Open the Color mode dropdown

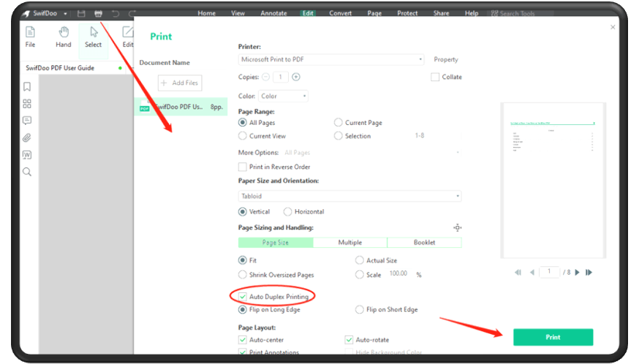click(283, 96)
